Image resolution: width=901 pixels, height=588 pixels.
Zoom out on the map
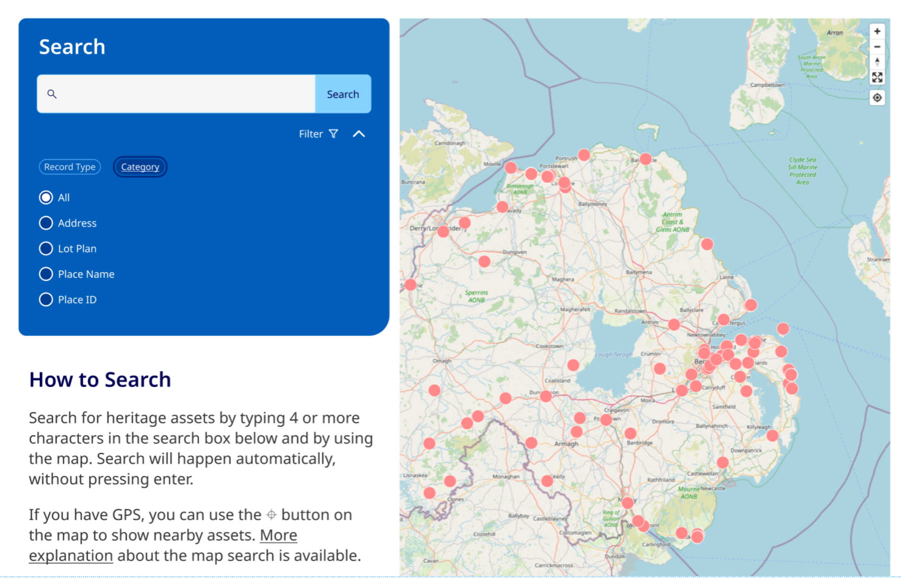(877, 47)
